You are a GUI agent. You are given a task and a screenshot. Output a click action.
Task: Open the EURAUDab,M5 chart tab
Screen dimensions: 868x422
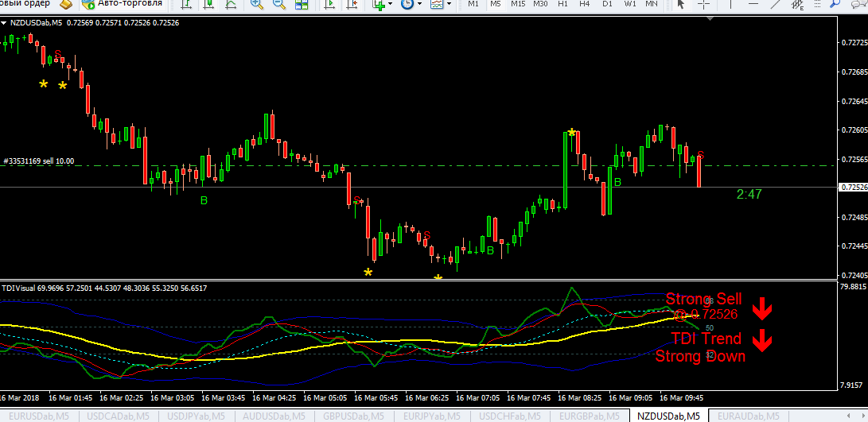[x=748, y=416]
